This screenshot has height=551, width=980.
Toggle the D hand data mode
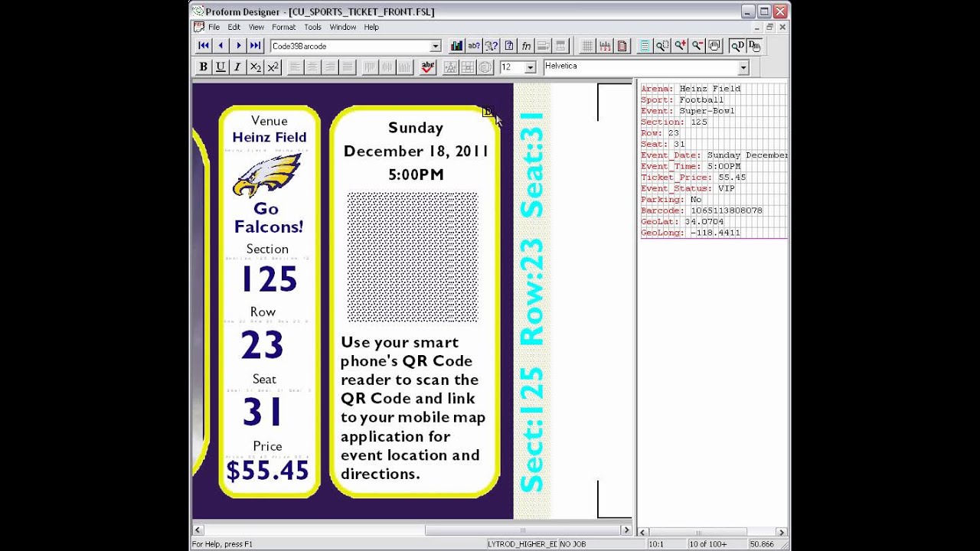click(x=754, y=46)
